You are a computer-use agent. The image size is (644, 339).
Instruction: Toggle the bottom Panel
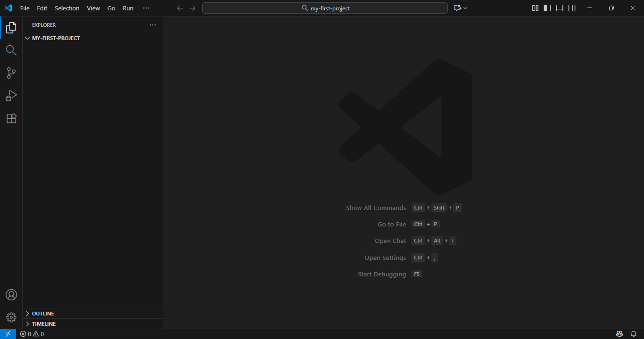point(559,8)
